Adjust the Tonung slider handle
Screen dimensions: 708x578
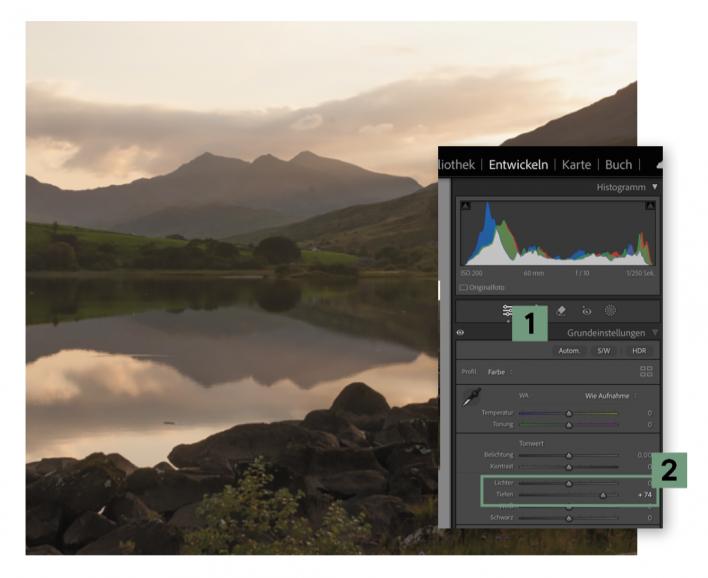pyautogui.click(x=569, y=425)
